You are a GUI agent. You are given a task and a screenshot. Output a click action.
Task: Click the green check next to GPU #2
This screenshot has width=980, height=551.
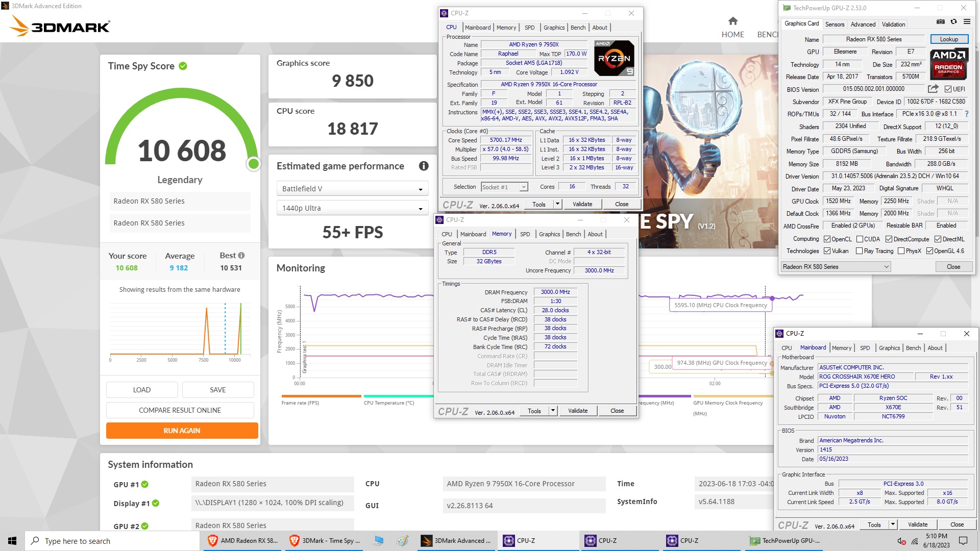click(x=145, y=526)
